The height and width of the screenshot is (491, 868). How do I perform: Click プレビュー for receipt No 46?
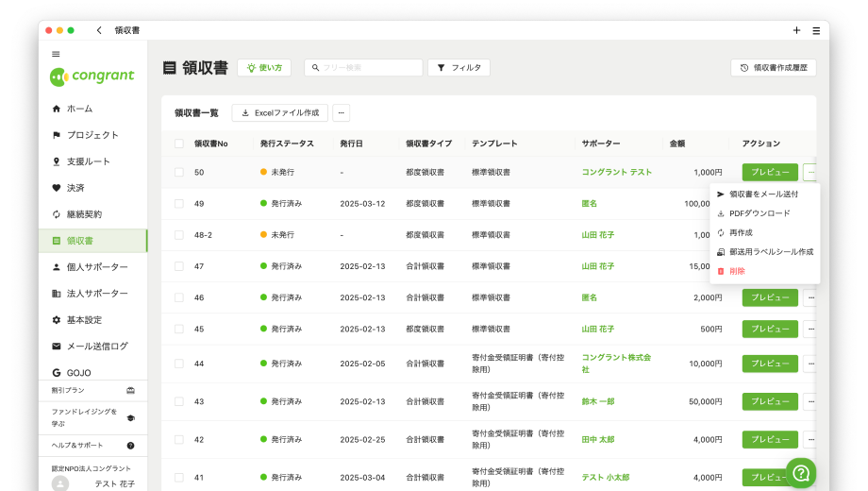pyautogui.click(x=770, y=297)
